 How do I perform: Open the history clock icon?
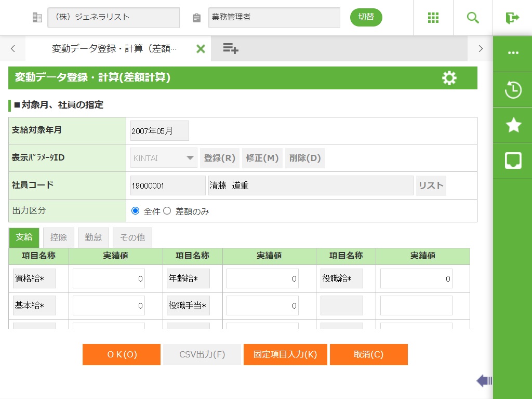(x=513, y=89)
